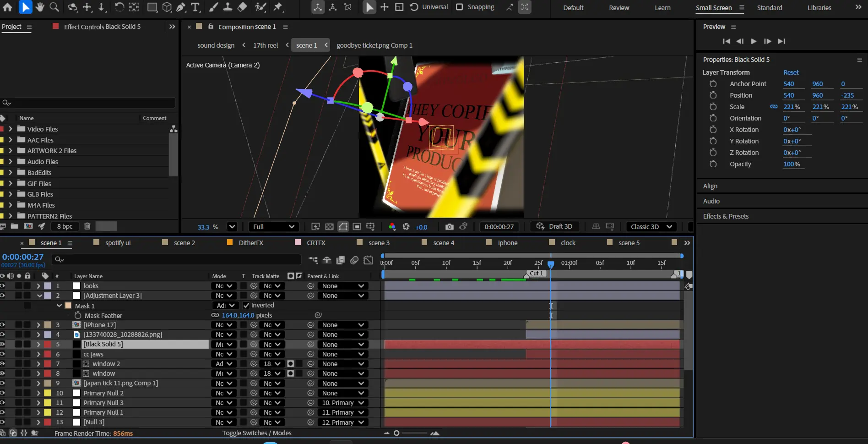Click Toggle Switches / Modes button
The height and width of the screenshot is (444, 868).
click(256, 433)
